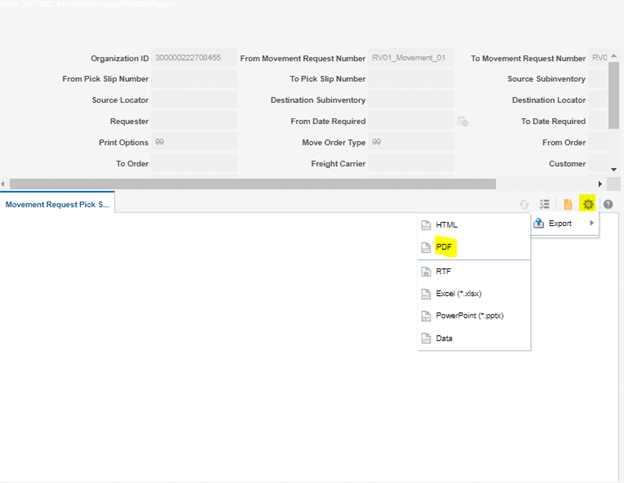624x483 pixels.
Task: Click the vertical scrollbar down arrow
Action: pyautogui.click(x=614, y=170)
